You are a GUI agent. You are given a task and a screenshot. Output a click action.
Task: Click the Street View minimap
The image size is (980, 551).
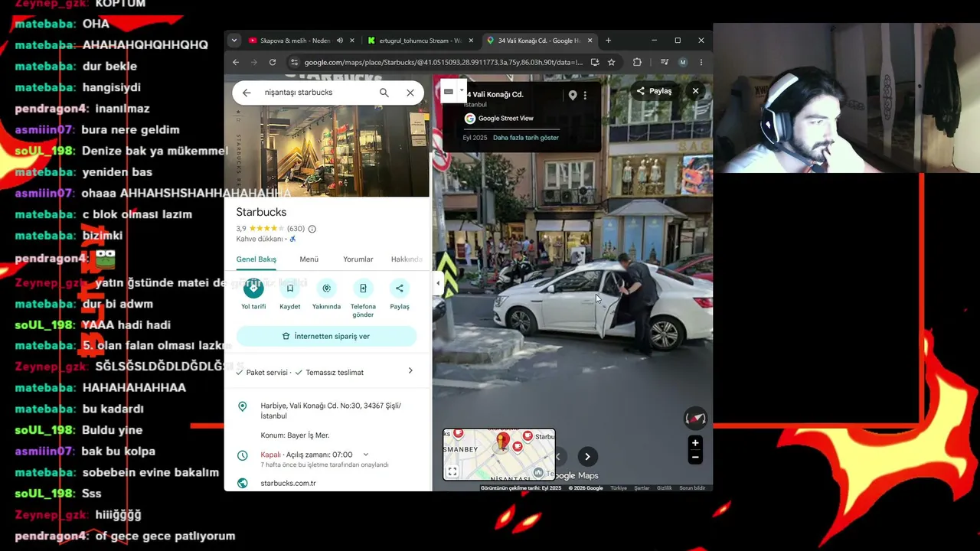[499, 455]
